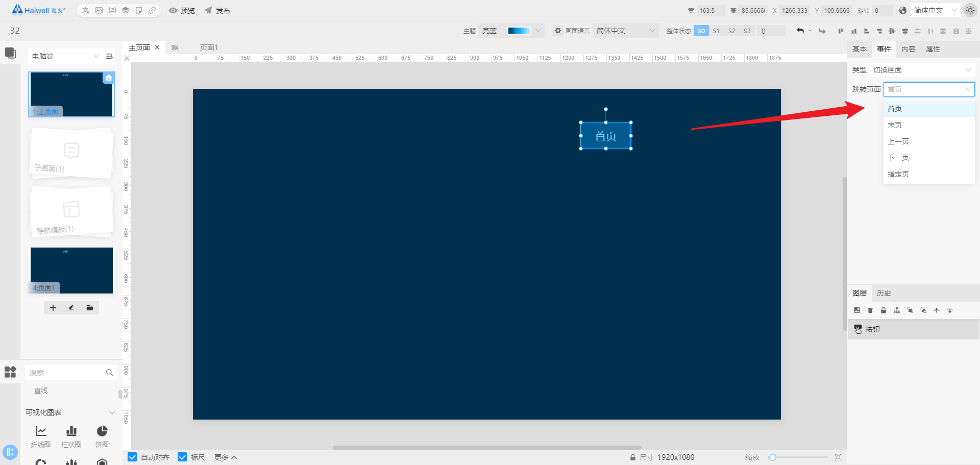Toggle the 自动对齐 checkbox
The height and width of the screenshot is (465, 980).
coord(132,457)
